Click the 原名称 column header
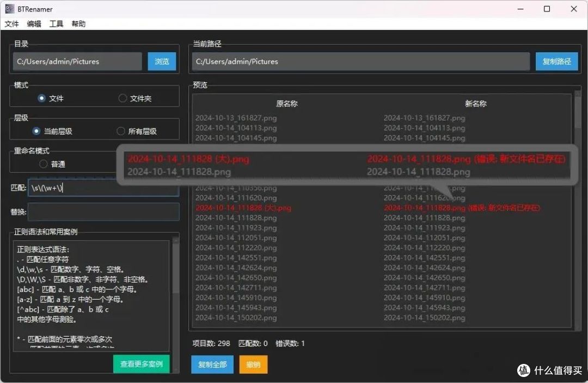This screenshot has height=383, width=588. tap(287, 104)
